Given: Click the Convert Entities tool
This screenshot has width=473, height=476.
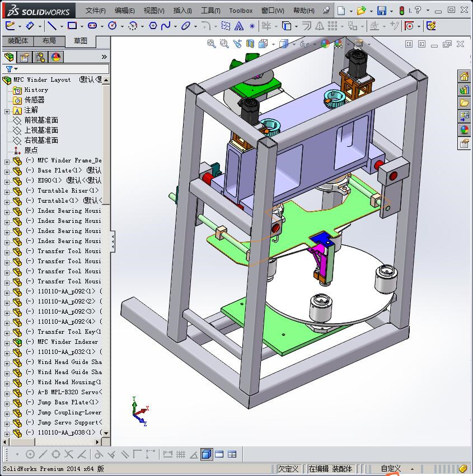Looking at the screenshot, I should (x=287, y=26).
